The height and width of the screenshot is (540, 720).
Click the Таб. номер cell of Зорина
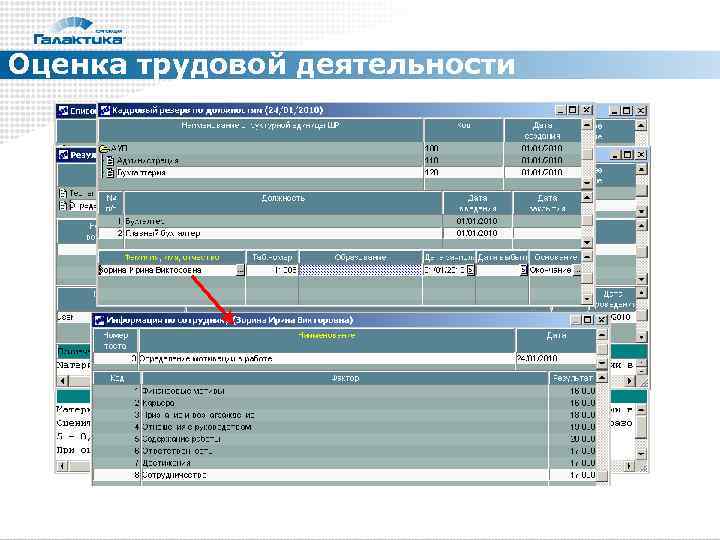tap(273, 270)
